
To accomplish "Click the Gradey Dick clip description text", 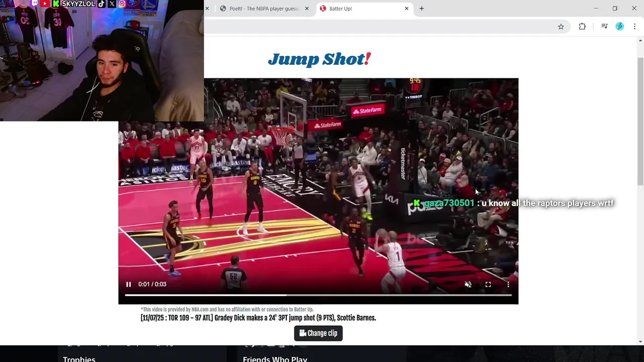I will (258, 318).
